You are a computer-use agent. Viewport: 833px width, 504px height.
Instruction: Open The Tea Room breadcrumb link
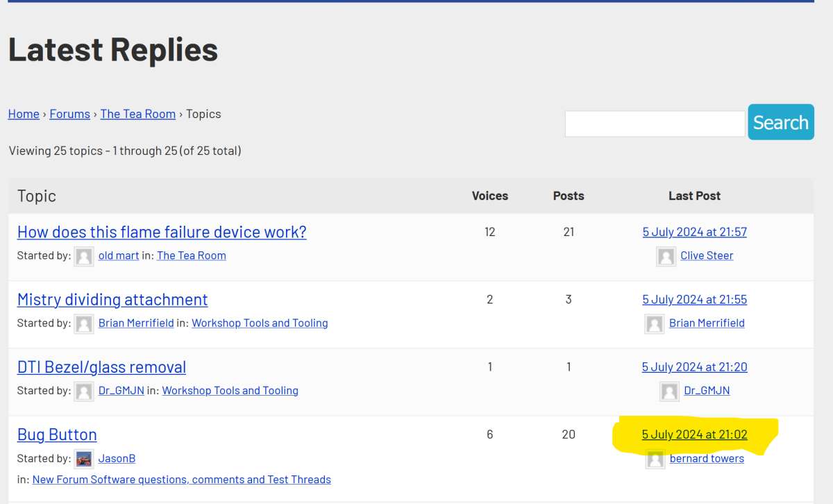click(137, 114)
